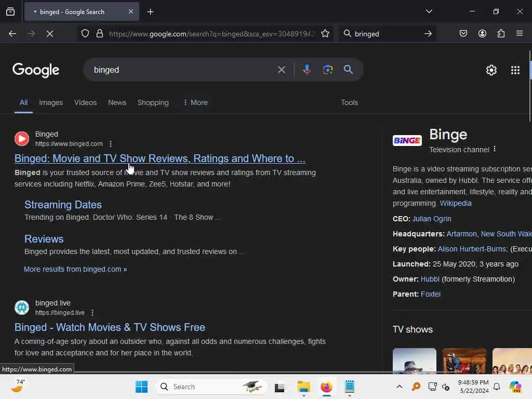Open the Reviews sitelink
532x399 pixels.
pyautogui.click(x=44, y=239)
